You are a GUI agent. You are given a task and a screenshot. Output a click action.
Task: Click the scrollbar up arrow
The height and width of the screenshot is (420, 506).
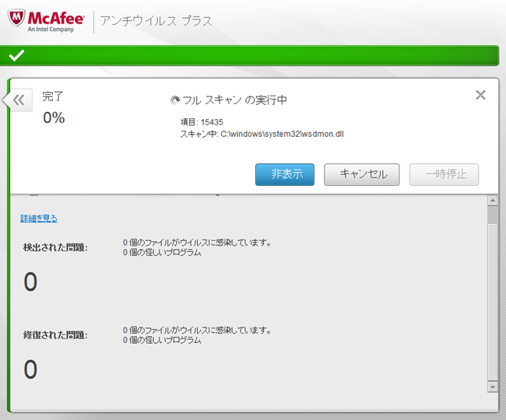493,201
